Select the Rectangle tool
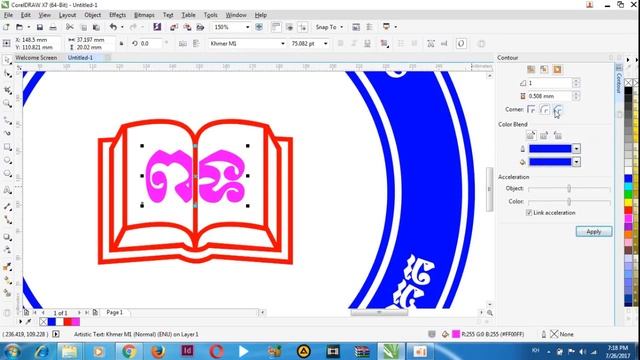 [x=7, y=147]
